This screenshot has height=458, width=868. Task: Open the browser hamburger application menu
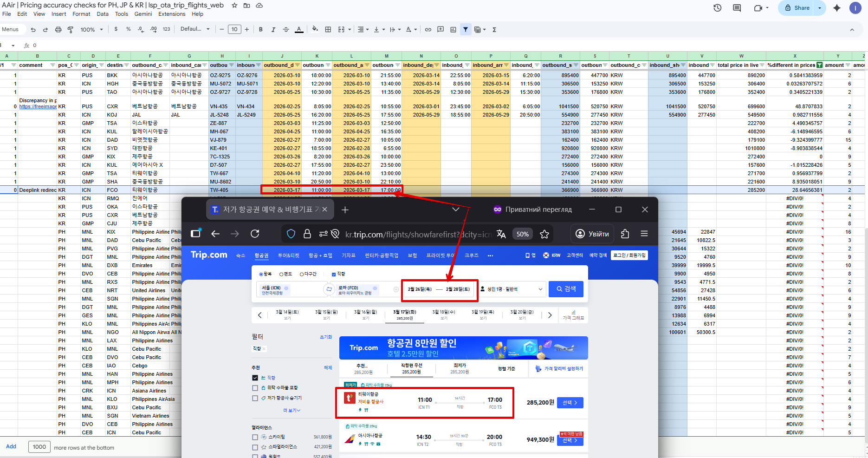tap(644, 234)
